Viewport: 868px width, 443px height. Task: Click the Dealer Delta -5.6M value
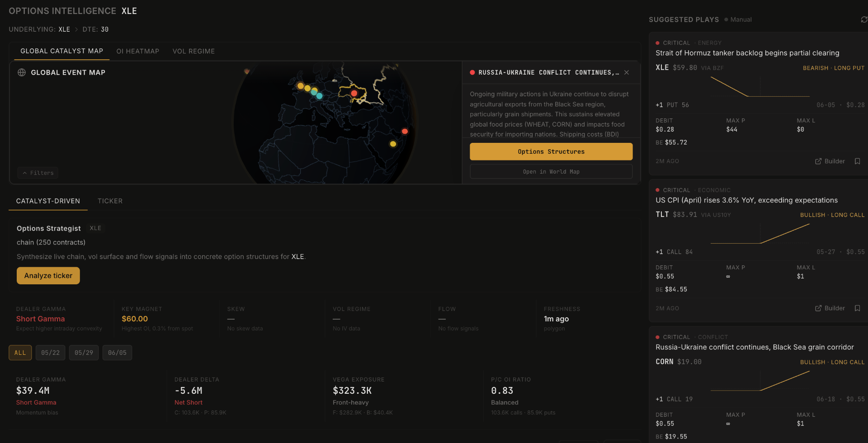click(189, 391)
